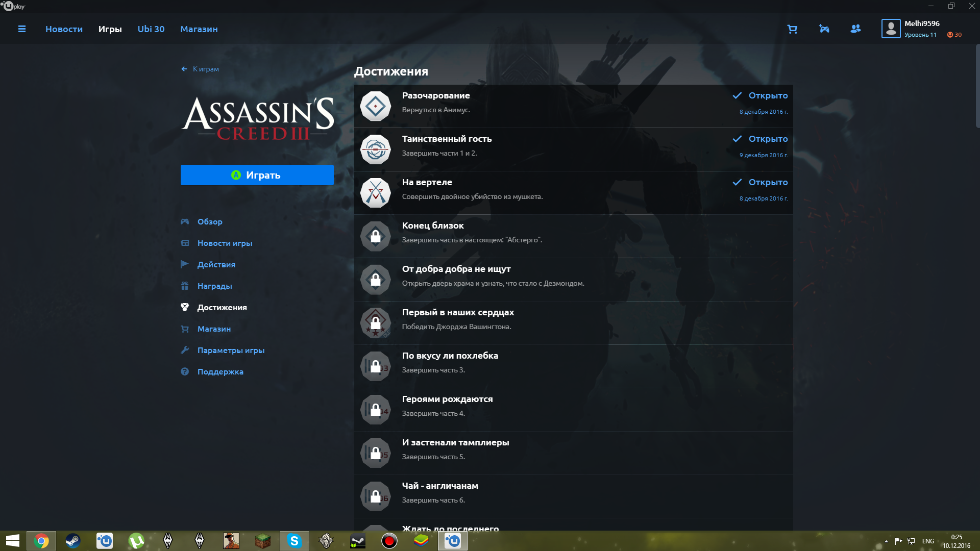Open the Новости tab

coord(64,29)
